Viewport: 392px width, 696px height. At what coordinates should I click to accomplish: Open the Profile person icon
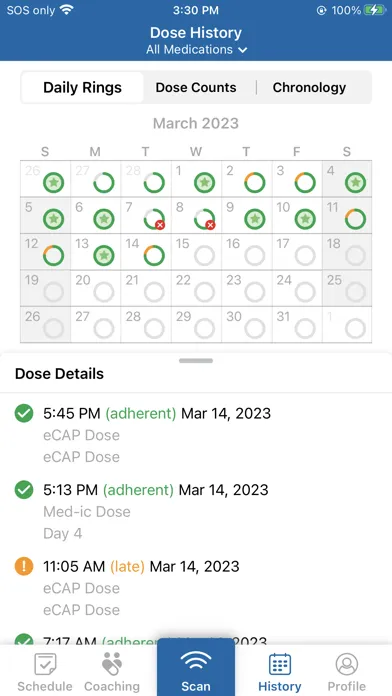pyautogui.click(x=347, y=664)
